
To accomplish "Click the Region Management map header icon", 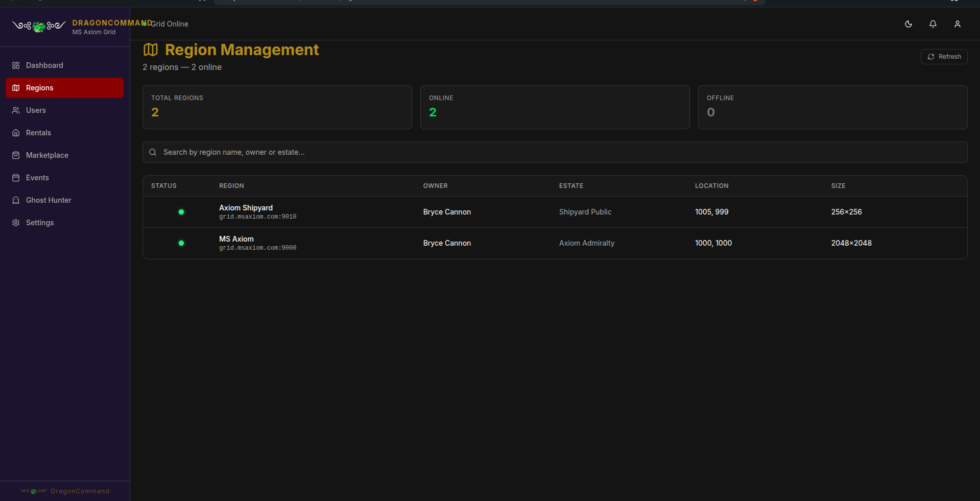I will click(151, 50).
